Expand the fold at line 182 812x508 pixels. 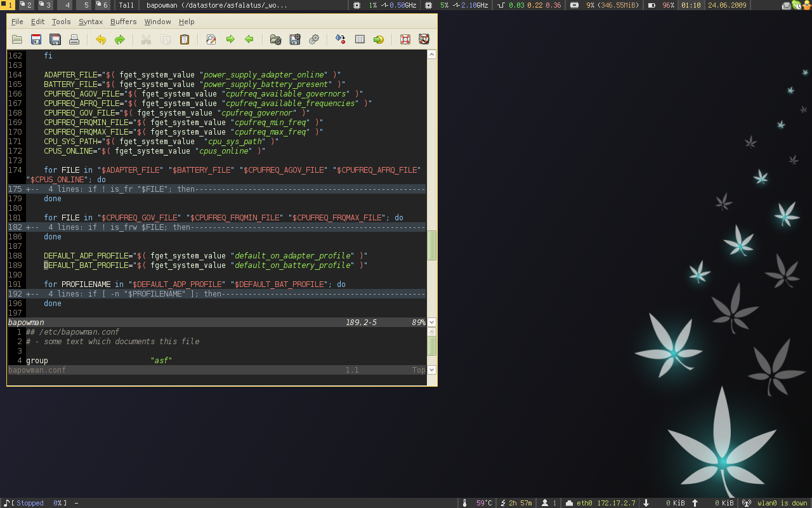pos(216,227)
